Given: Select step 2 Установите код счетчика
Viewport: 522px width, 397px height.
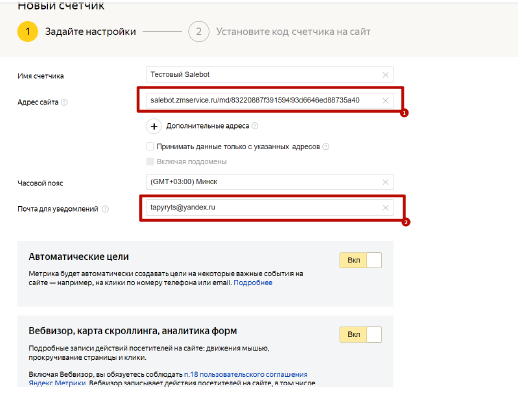Looking at the screenshot, I should tap(279, 32).
